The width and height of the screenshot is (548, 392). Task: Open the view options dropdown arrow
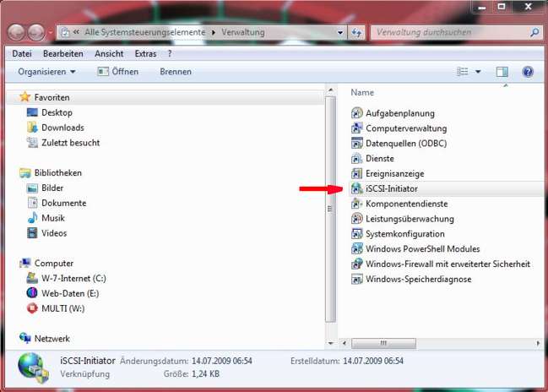point(478,72)
